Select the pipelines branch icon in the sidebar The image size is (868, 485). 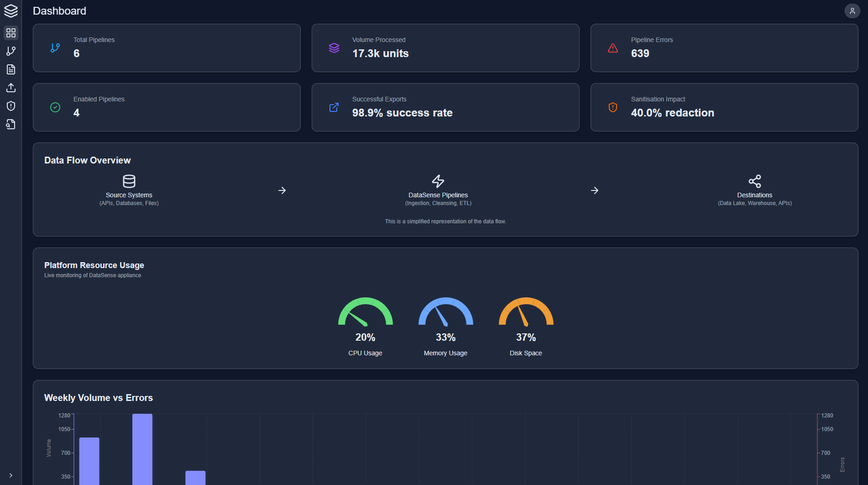(x=11, y=51)
